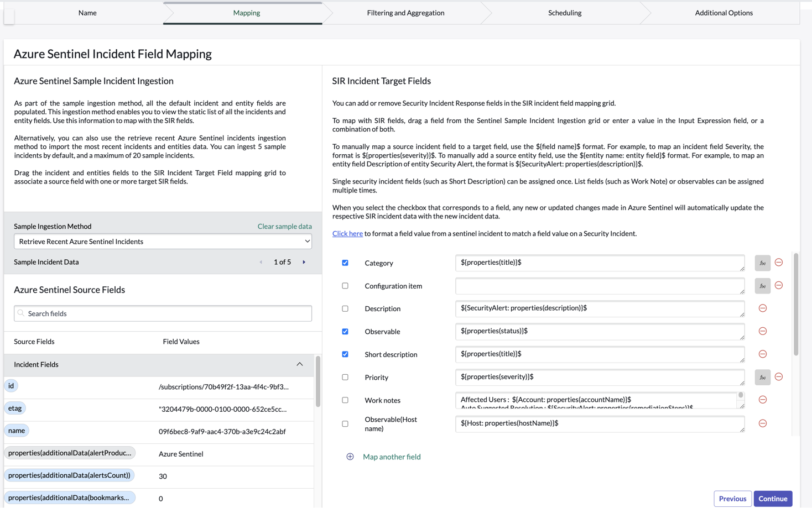The image size is (812, 508).
Task: Click the Source Fields column header
Action: (x=34, y=342)
